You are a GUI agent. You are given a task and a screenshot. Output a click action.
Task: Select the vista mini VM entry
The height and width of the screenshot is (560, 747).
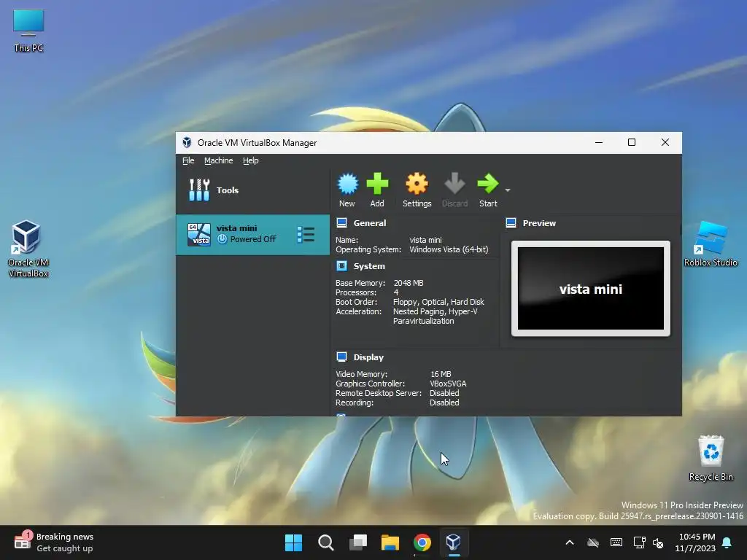(252, 234)
